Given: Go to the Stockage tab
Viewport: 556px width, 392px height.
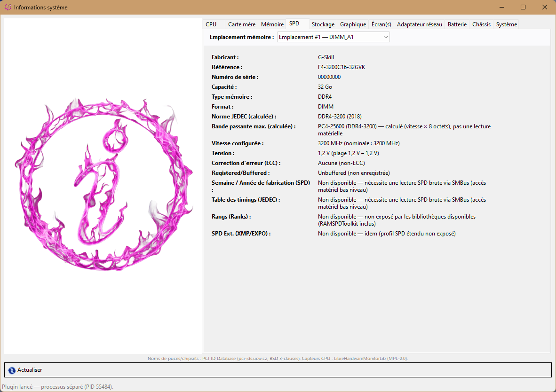Looking at the screenshot, I should (x=323, y=24).
